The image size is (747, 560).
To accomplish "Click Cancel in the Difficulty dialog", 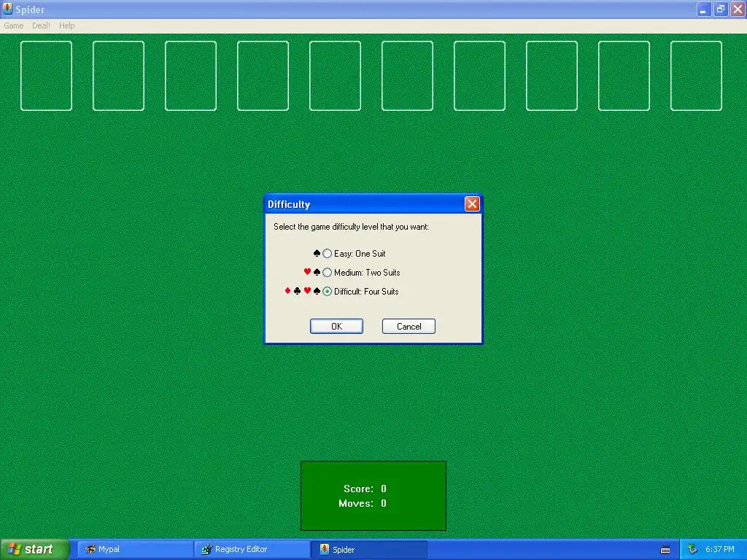I will pos(409,326).
